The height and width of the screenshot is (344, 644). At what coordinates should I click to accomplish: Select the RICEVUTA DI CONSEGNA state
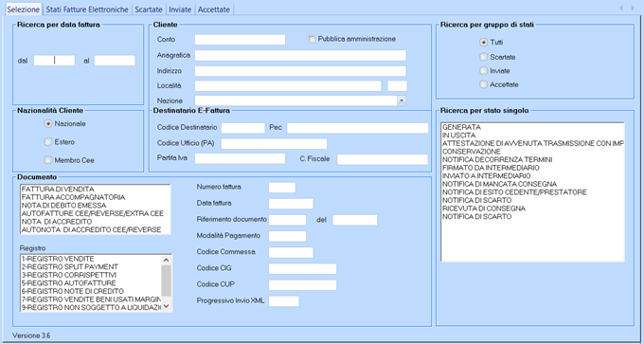pos(532,208)
